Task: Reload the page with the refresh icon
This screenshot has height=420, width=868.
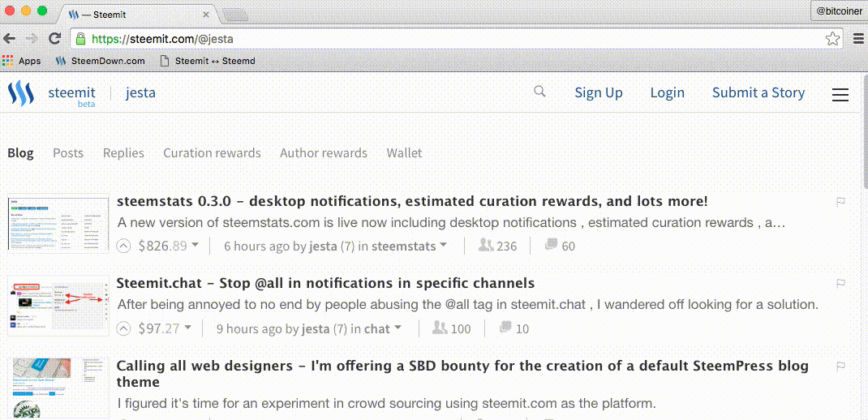Action: click(55, 38)
